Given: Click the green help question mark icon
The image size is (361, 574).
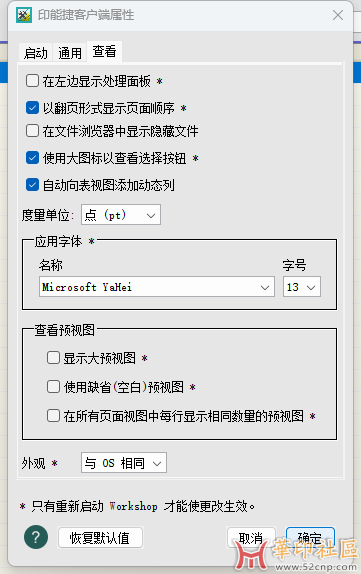Looking at the screenshot, I should click(x=36, y=537).
